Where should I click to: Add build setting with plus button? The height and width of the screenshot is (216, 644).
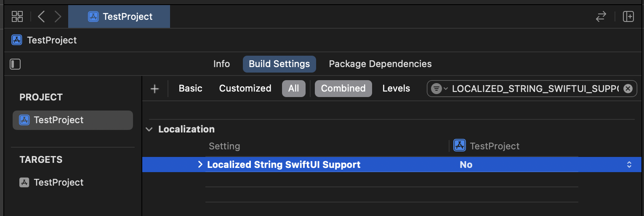tap(155, 89)
